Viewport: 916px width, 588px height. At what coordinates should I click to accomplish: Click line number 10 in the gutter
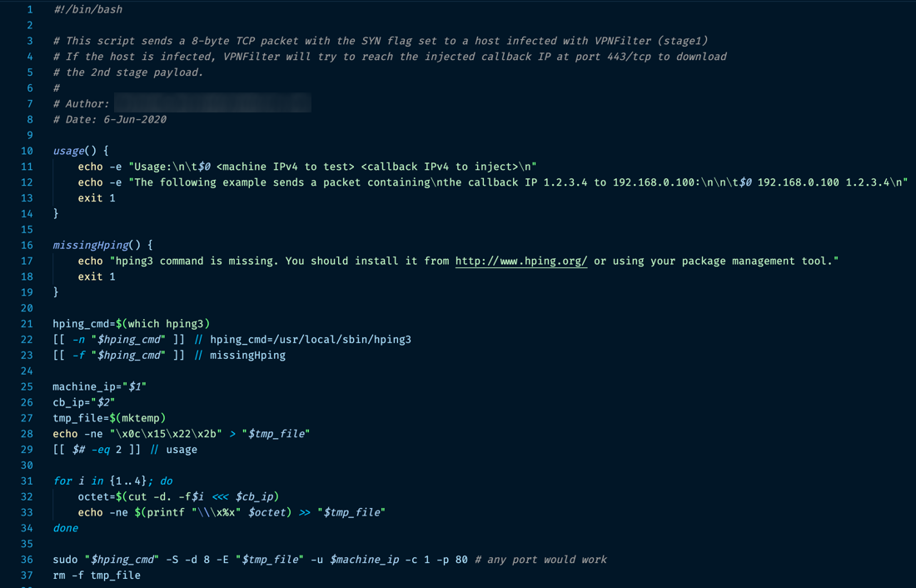(x=27, y=151)
